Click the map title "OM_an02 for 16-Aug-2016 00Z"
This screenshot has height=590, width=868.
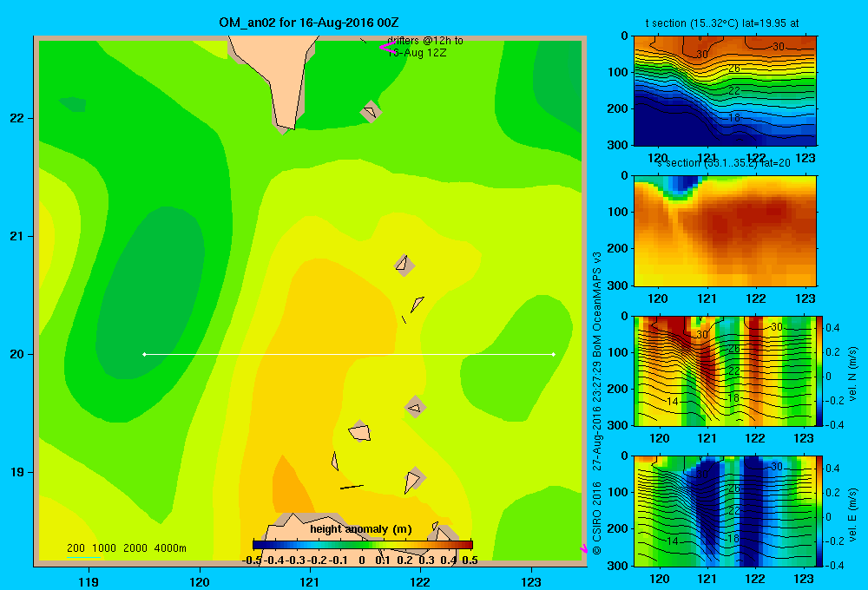click(308, 23)
